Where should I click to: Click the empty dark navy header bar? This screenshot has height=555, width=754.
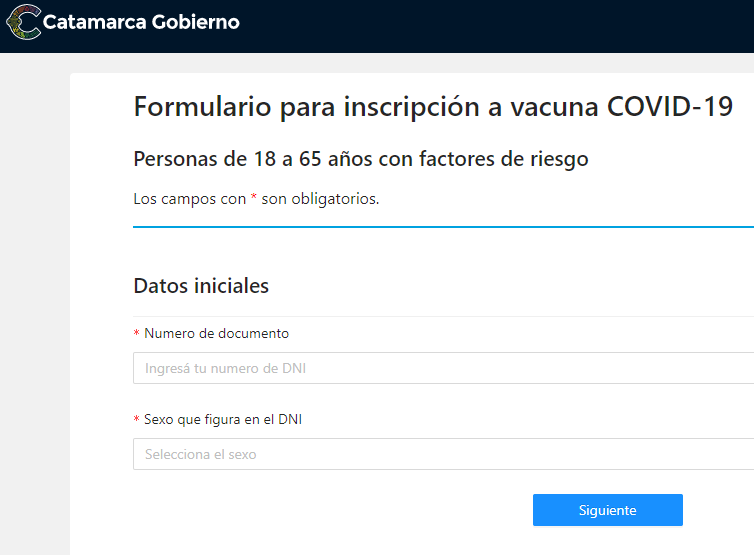[500, 25]
